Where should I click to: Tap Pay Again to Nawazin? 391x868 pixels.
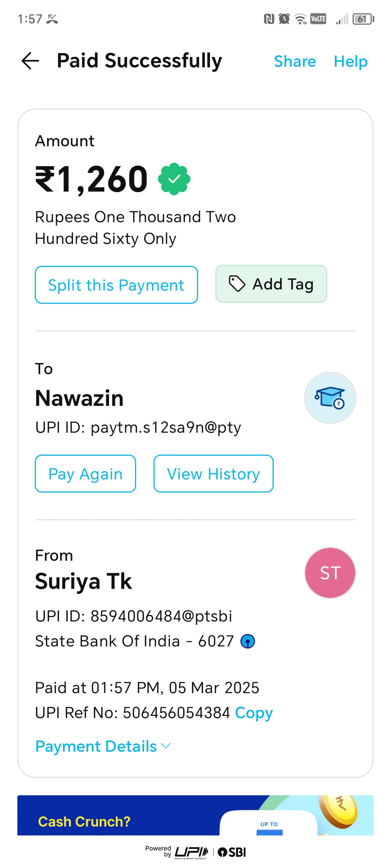point(85,474)
